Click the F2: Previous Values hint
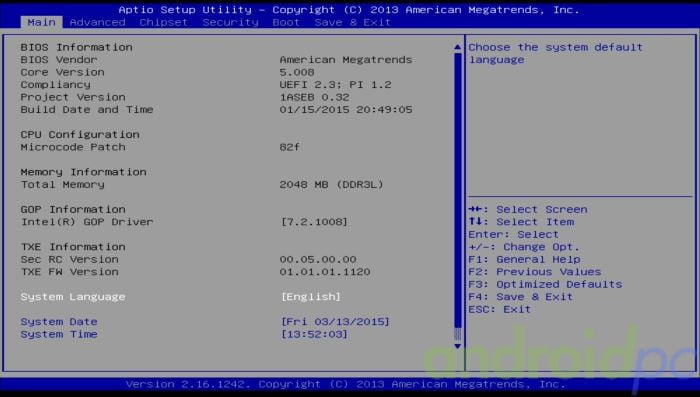Viewport: 700px width, 397px height. (x=535, y=272)
